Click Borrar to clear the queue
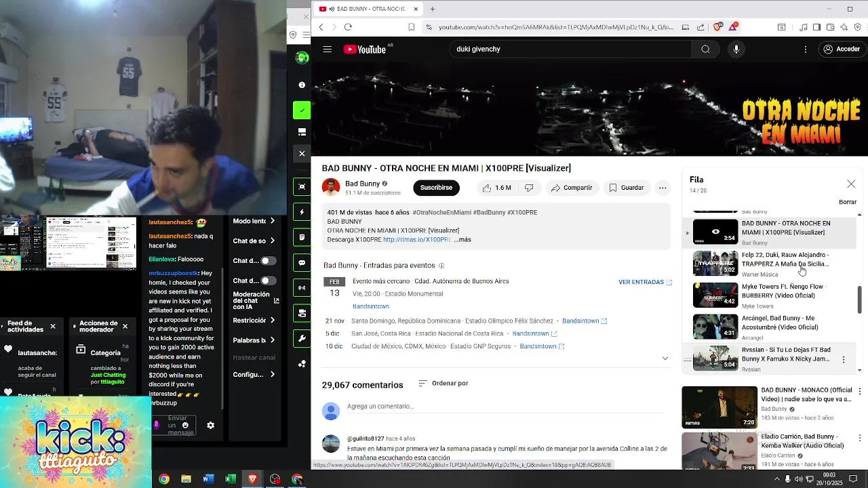868x488 pixels. (848, 202)
